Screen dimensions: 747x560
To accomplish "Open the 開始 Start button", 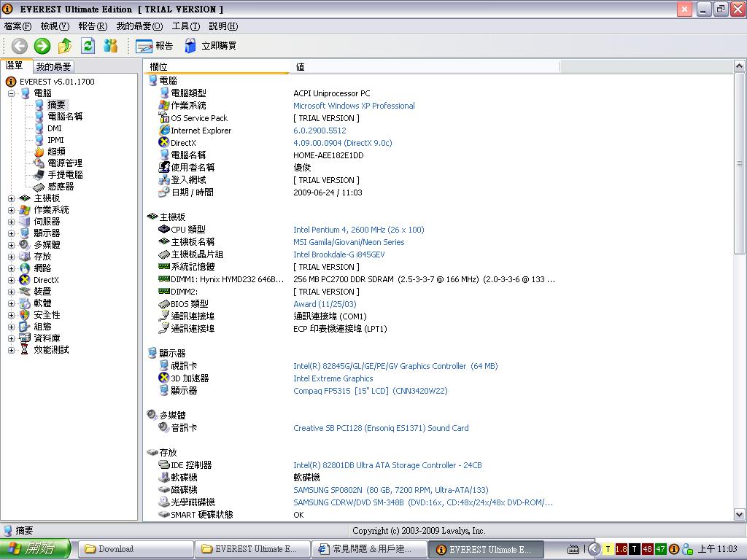I will [35, 549].
